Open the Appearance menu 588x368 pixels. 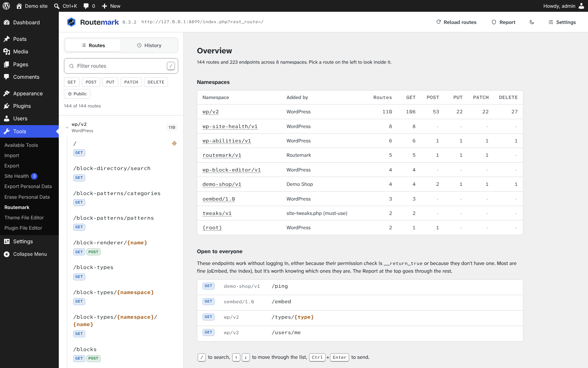[x=29, y=93]
